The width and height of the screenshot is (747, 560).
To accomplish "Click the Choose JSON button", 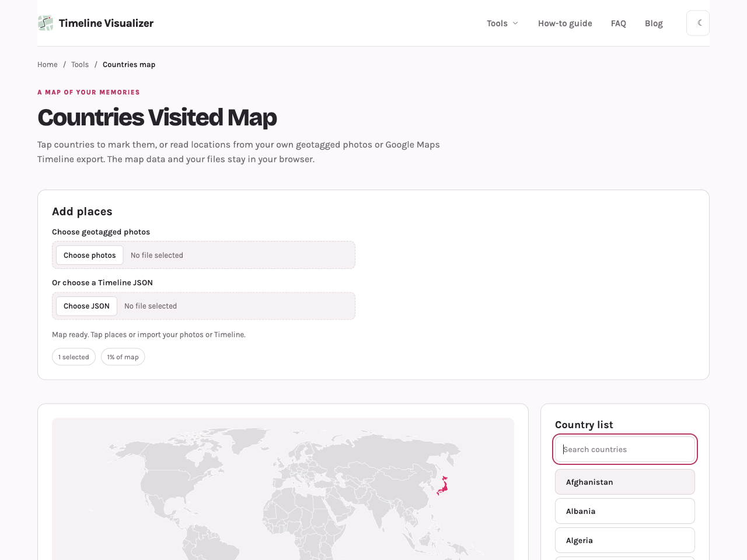I will 86,306.
